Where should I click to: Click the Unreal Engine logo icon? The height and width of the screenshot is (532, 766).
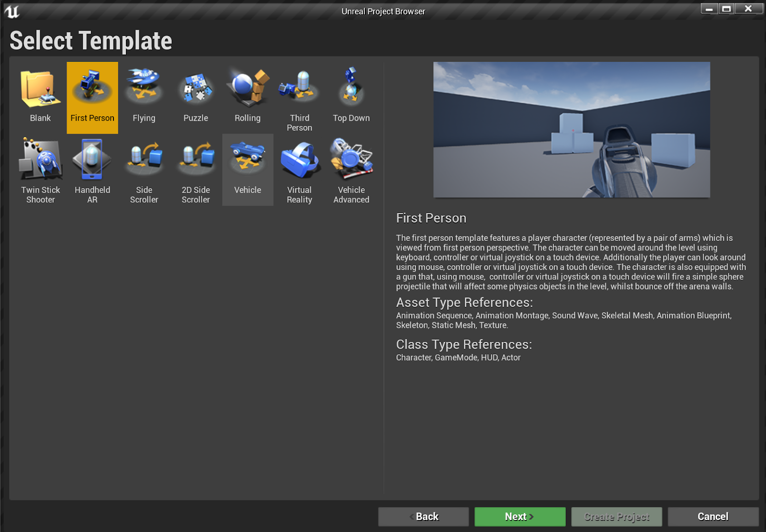(x=11, y=11)
